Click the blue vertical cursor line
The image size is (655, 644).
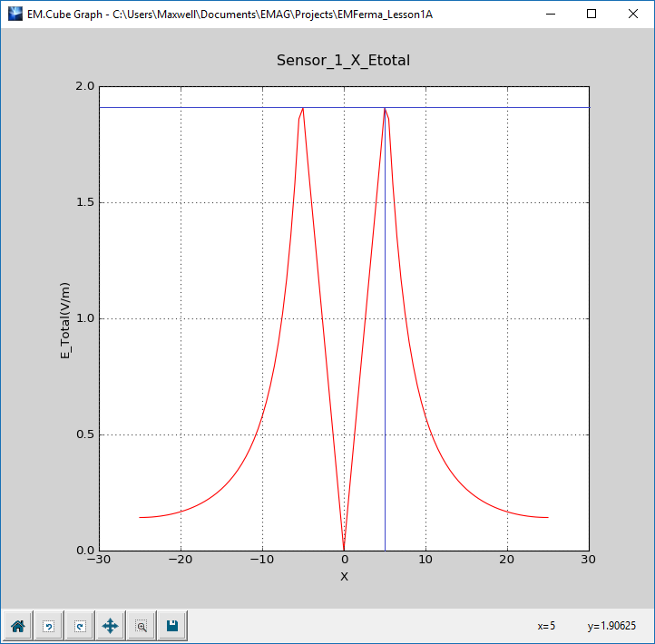tap(385, 363)
